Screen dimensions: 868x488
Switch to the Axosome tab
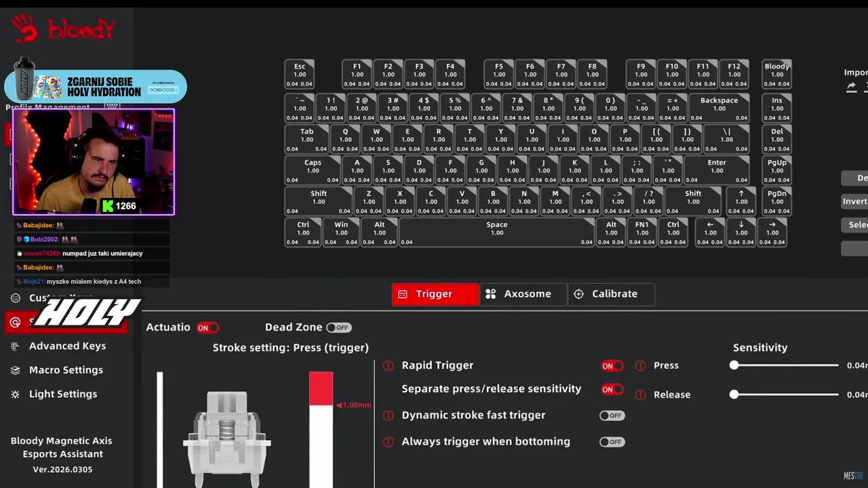[523, 294]
